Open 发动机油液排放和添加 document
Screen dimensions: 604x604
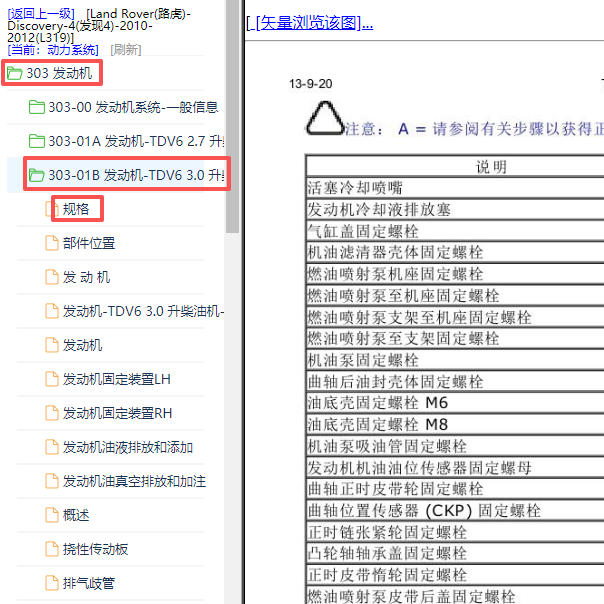click(128, 447)
